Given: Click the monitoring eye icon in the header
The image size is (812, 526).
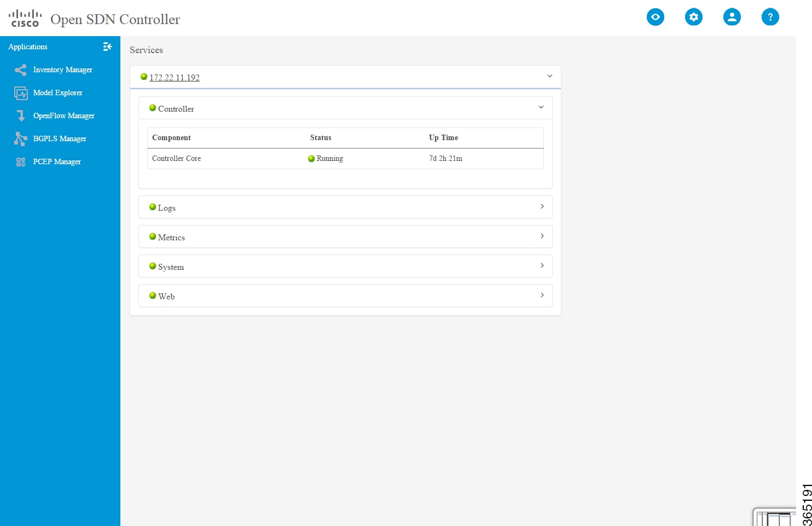Looking at the screenshot, I should [x=655, y=17].
